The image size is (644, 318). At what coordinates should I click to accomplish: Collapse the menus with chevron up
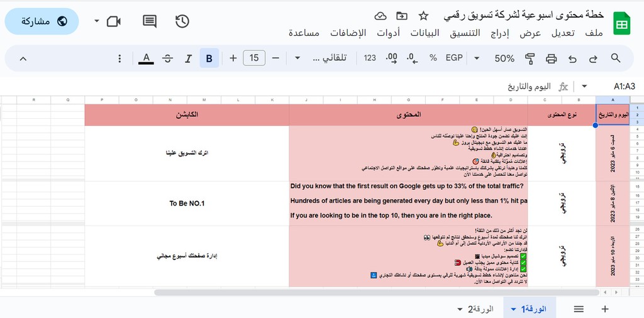(x=23, y=58)
